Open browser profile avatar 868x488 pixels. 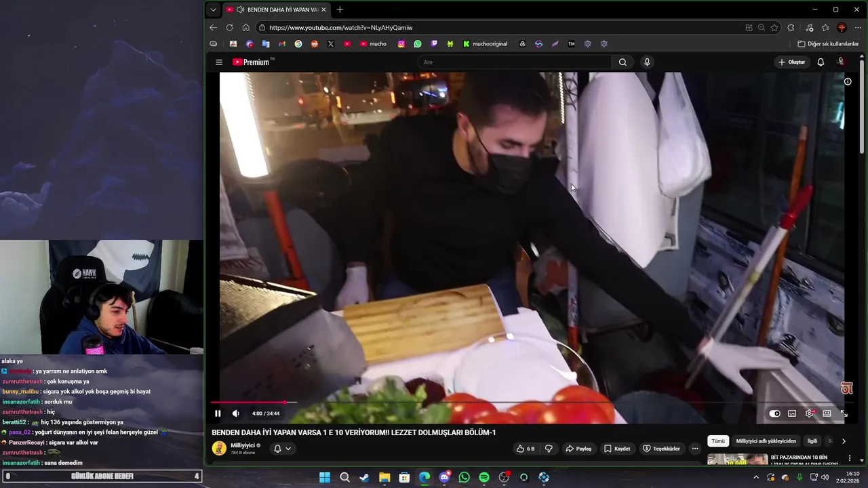coord(842,28)
